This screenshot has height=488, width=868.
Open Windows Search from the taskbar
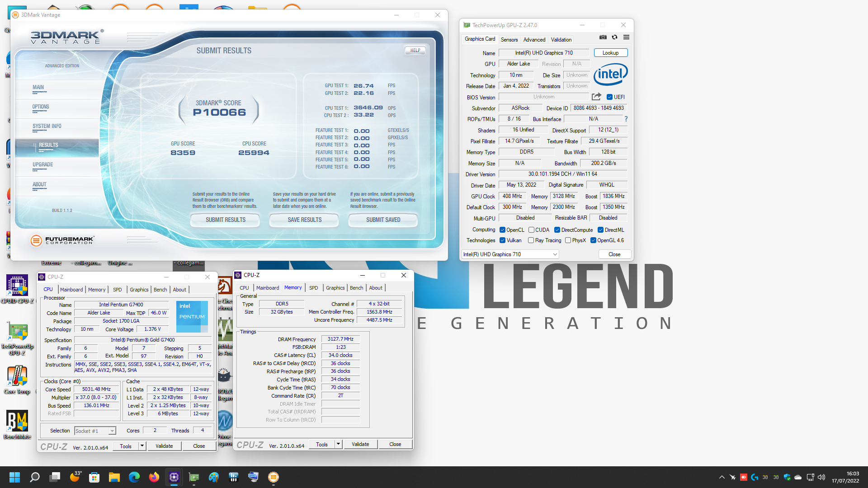point(35,477)
